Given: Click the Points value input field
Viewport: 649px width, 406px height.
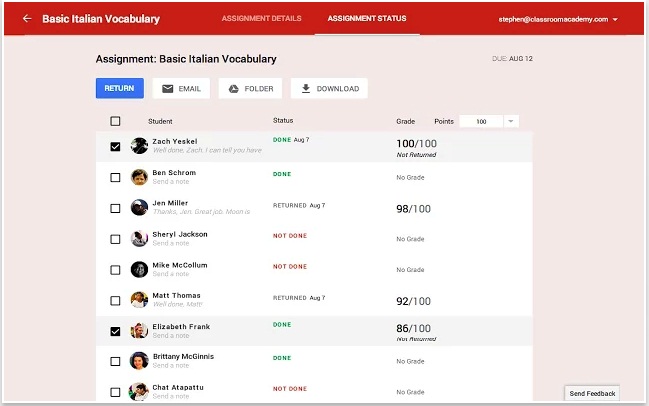Looking at the screenshot, I should pyautogui.click(x=480, y=121).
